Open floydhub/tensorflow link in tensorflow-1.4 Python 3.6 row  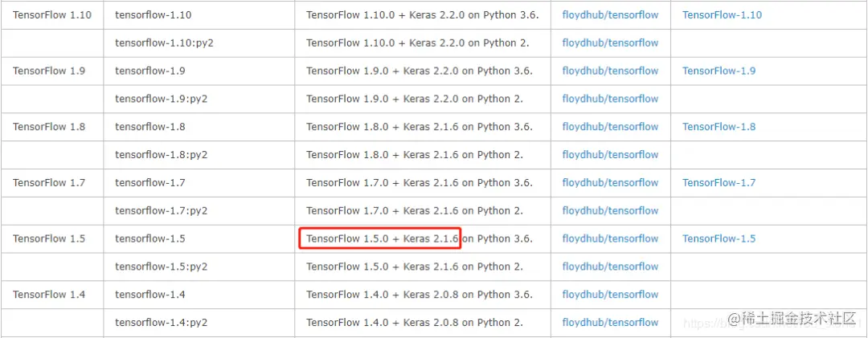tap(610, 295)
